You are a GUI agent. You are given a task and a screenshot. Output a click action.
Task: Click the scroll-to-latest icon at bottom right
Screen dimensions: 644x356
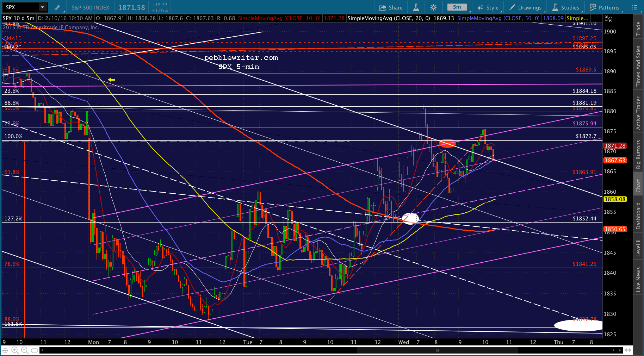coord(628,350)
